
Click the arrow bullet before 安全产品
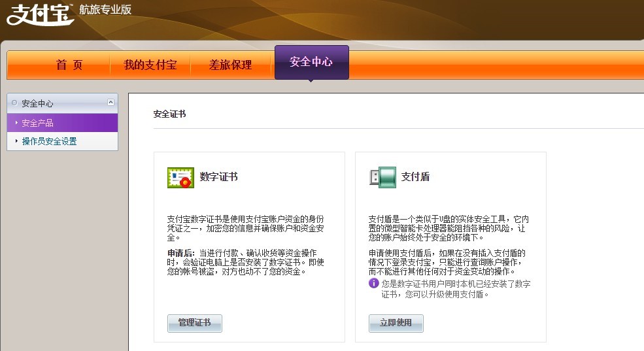[x=16, y=123]
